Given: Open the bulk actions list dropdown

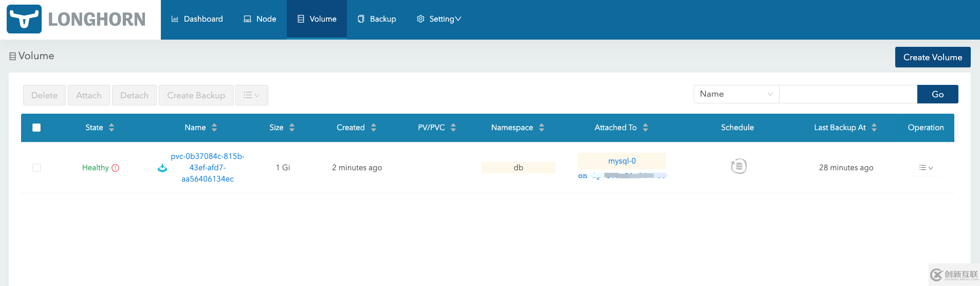Looking at the screenshot, I should (x=251, y=95).
